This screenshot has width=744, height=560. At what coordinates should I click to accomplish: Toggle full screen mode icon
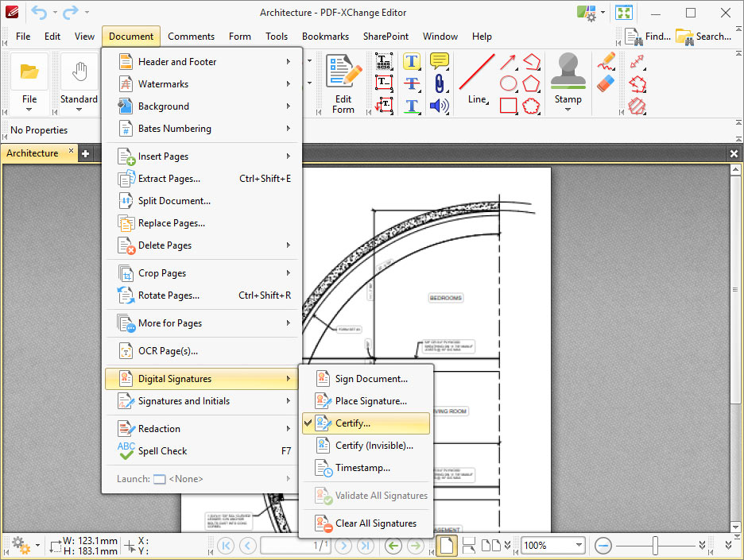tap(623, 13)
